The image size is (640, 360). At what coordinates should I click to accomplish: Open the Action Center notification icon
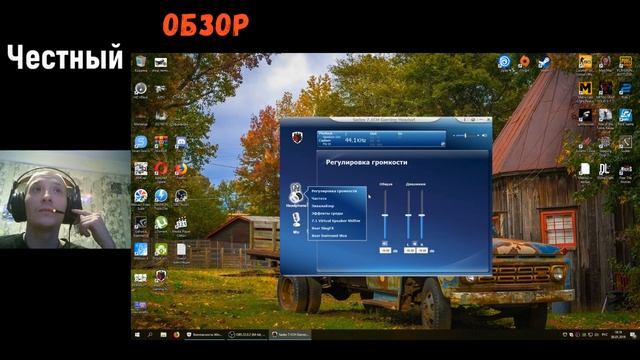[x=632, y=335]
